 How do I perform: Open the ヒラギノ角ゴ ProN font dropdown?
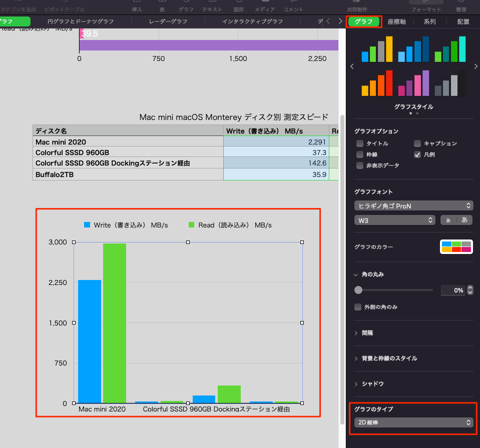point(413,206)
